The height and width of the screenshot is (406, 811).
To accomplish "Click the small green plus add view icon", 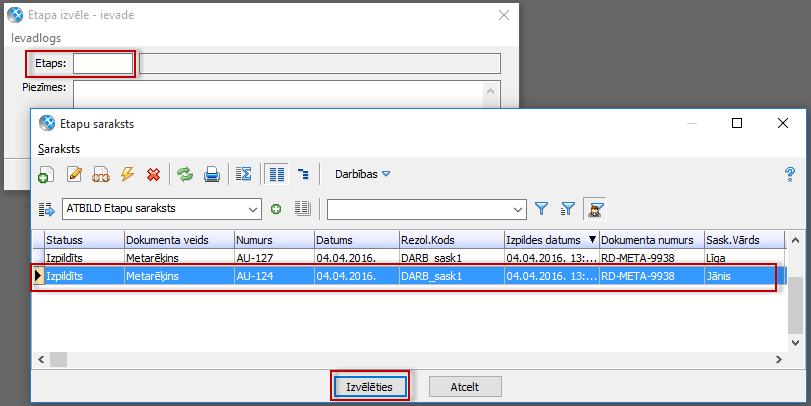I will [x=276, y=209].
